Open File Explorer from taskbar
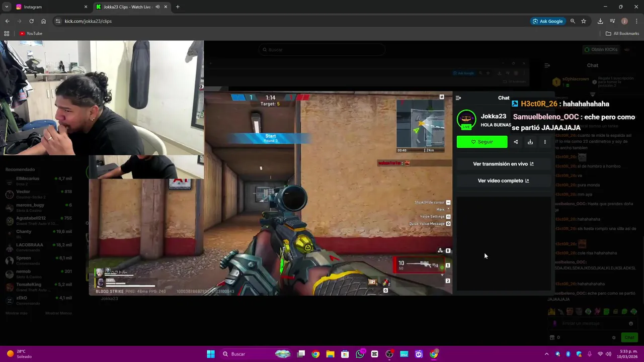This screenshot has width=644, height=362. point(330,354)
